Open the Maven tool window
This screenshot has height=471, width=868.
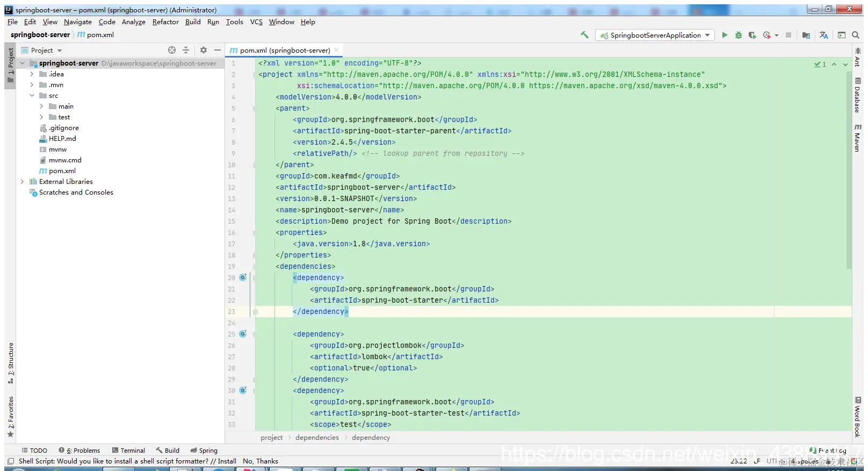coord(858,138)
